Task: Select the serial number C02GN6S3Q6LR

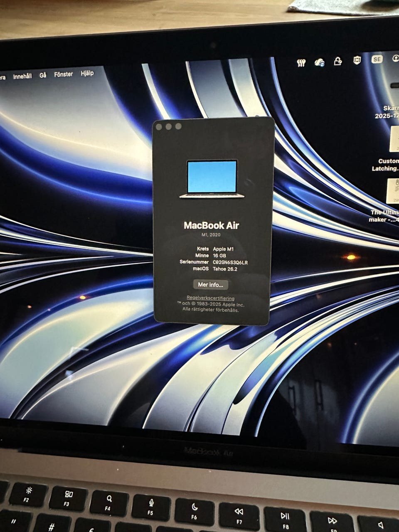Action: coord(230,262)
